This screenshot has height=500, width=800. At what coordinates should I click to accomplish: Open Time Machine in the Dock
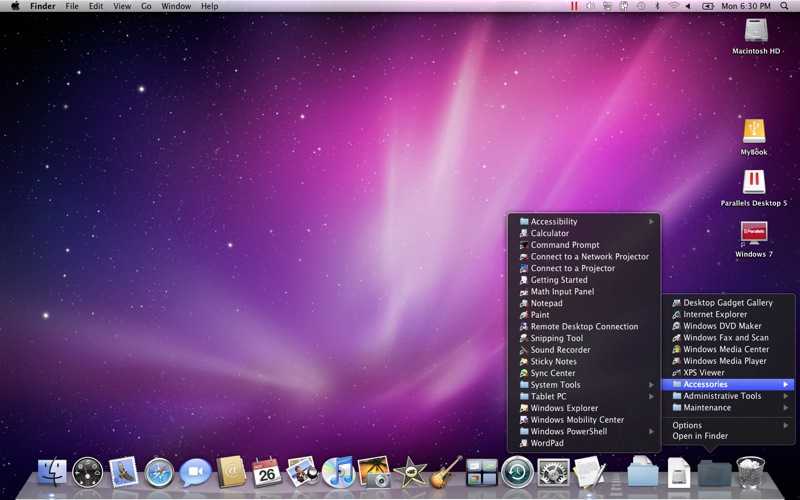(x=517, y=472)
